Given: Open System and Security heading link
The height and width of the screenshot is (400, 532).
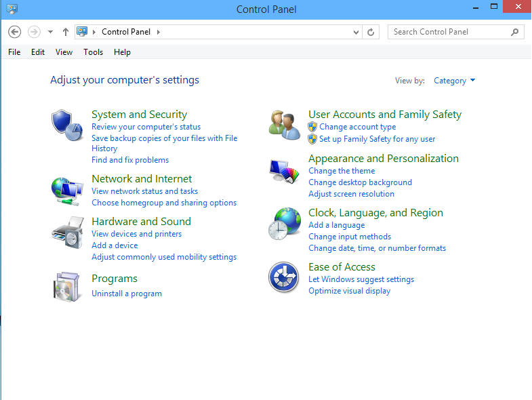Looking at the screenshot, I should tap(139, 115).
